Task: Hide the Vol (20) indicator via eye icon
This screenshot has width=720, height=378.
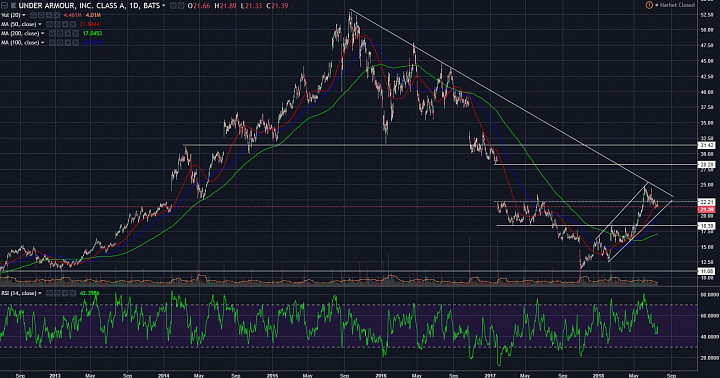Action: (x=34, y=15)
